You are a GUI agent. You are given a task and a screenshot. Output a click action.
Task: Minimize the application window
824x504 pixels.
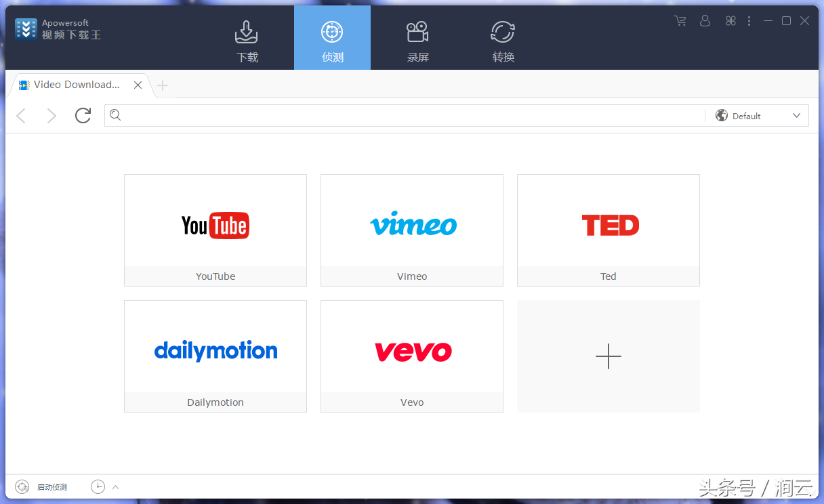768,21
